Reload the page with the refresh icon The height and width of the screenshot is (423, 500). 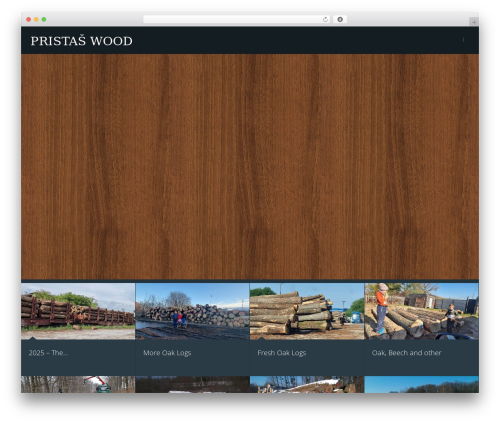click(325, 20)
